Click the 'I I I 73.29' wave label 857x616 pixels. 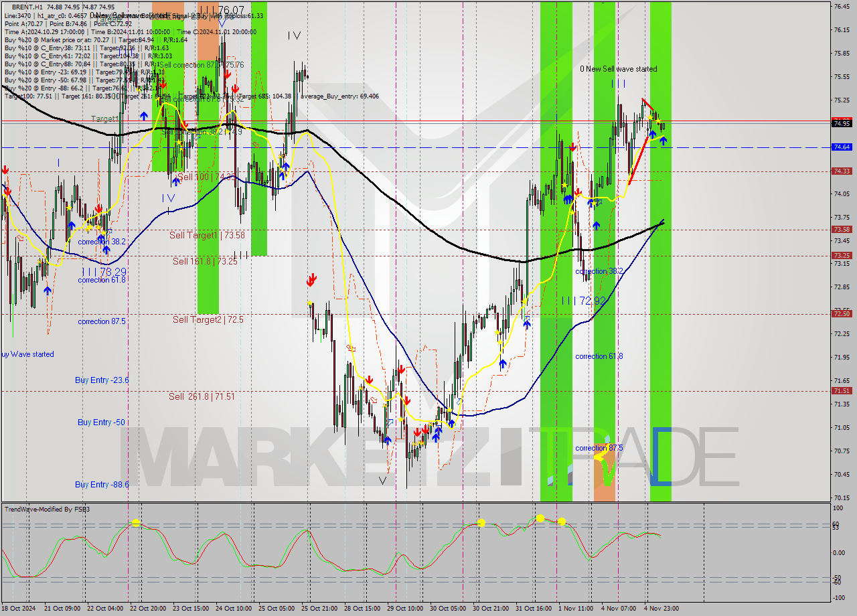click(x=104, y=271)
